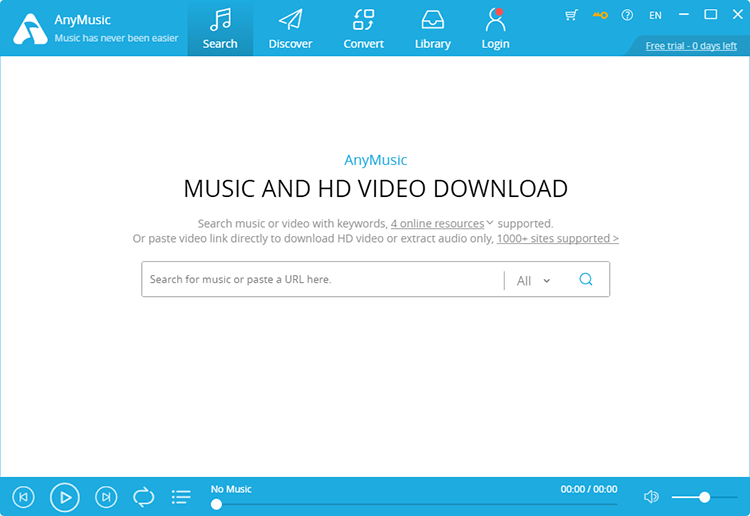
Task: Click the AnyMusic logo icon
Action: point(30,29)
